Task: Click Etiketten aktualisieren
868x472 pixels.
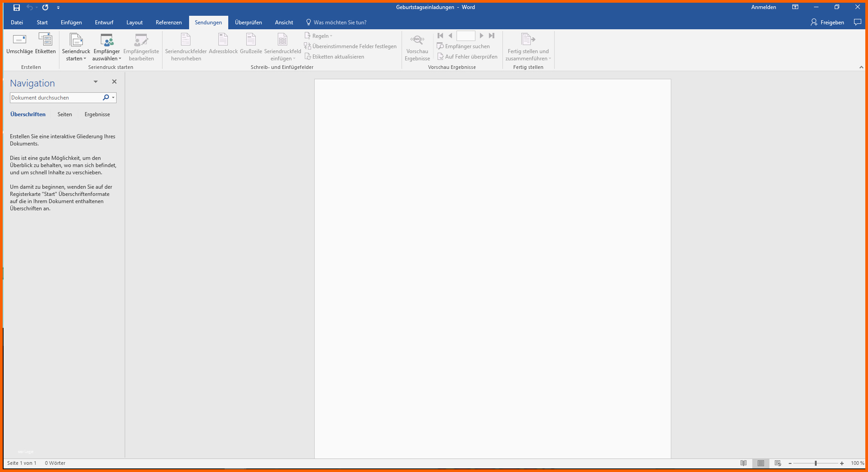Action: coord(334,57)
